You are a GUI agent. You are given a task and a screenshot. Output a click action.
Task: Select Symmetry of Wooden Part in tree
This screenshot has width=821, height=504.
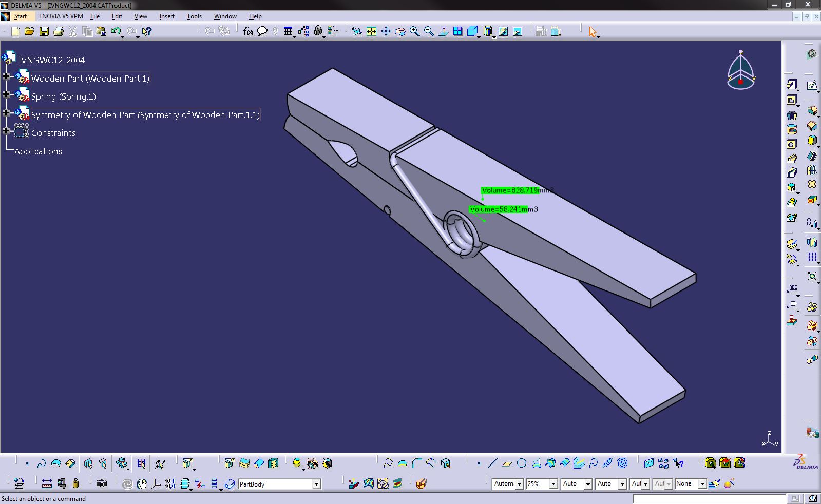[145, 115]
